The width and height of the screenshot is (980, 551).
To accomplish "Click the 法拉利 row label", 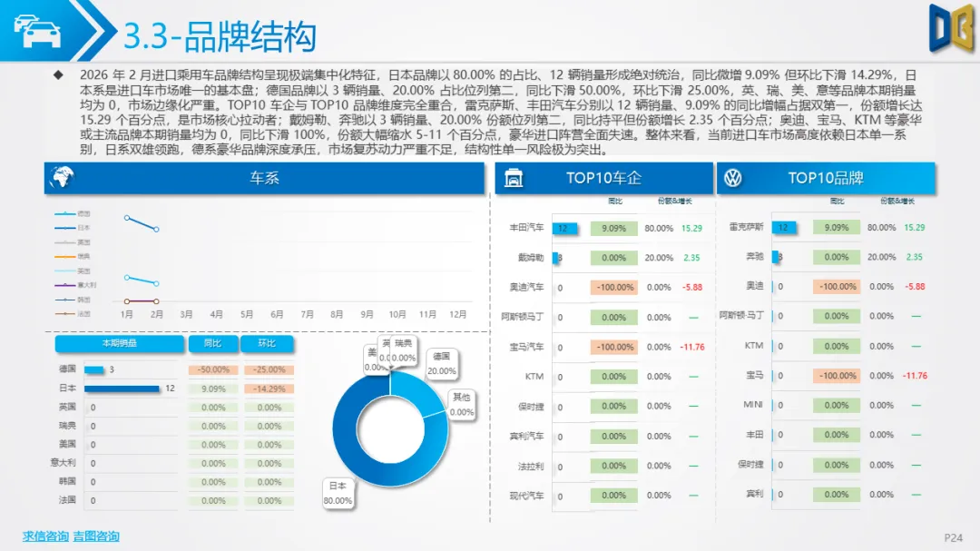I will click(x=531, y=466).
